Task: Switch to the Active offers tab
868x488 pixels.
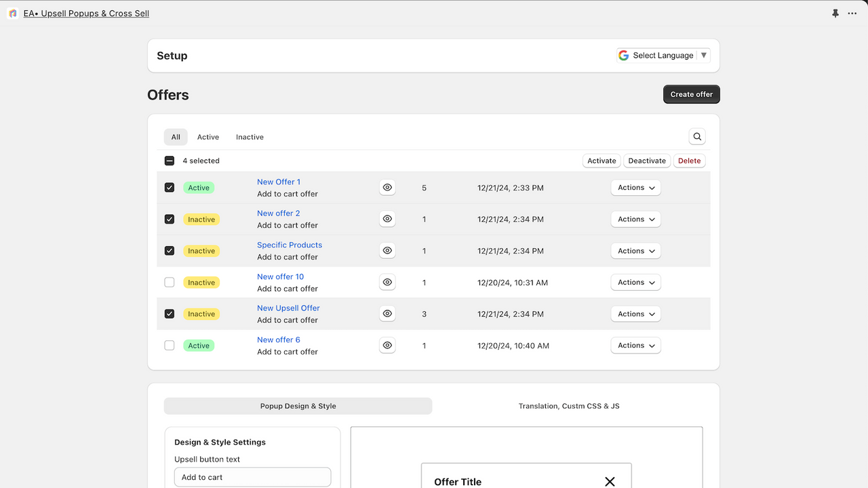Action: click(208, 137)
